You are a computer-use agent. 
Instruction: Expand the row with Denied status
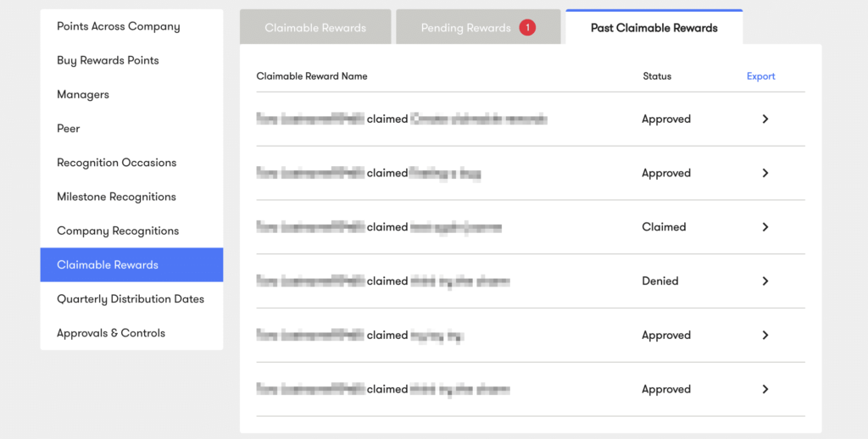765,281
